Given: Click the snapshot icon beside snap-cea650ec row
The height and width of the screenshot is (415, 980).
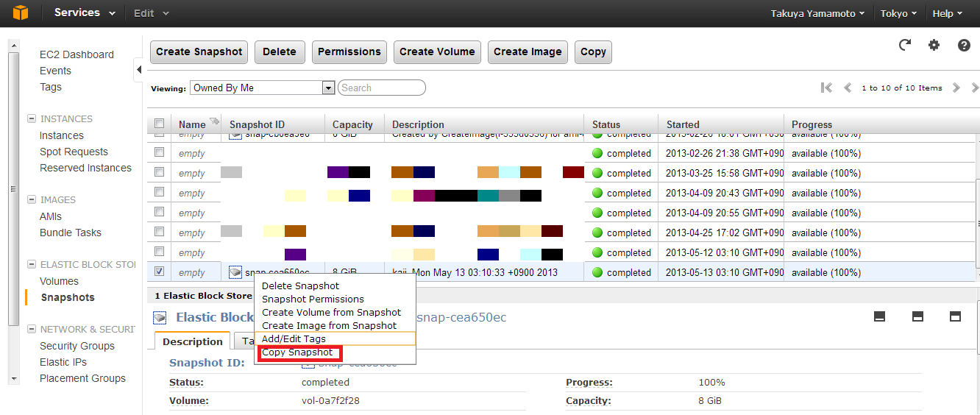Looking at the screenshot, I should click(x=235, y=272).
